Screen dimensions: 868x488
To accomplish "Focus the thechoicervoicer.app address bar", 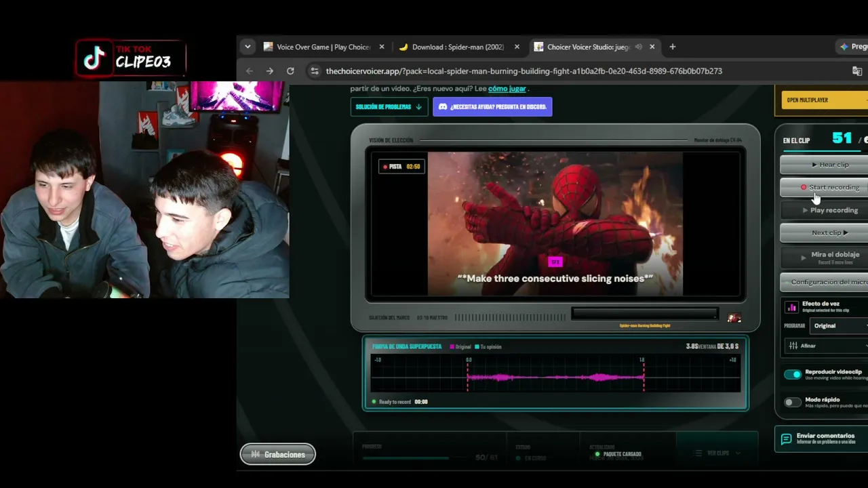I will (524, 71).
